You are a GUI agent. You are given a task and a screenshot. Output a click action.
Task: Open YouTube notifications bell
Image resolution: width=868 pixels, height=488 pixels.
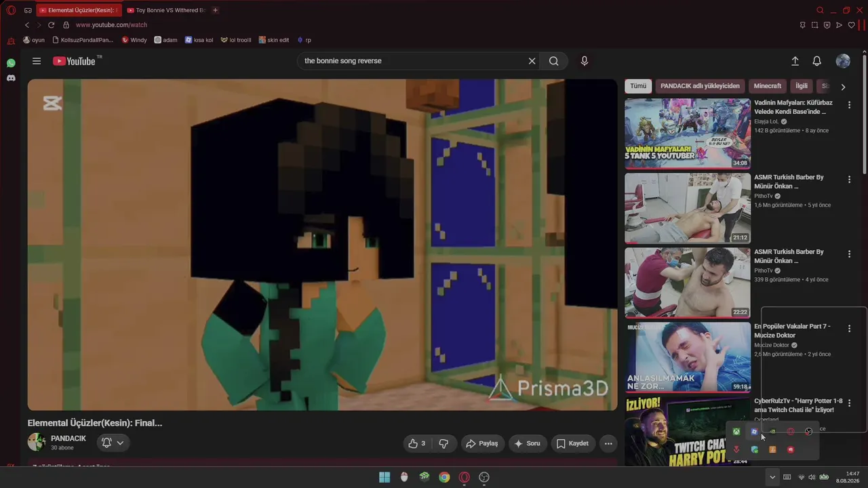click(817, 61)
